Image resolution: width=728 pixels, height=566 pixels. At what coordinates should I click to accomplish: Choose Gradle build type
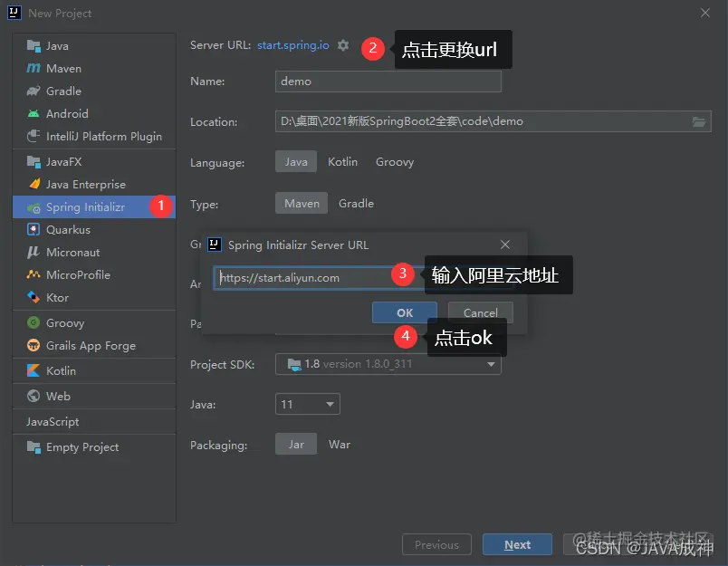point(356,204)
